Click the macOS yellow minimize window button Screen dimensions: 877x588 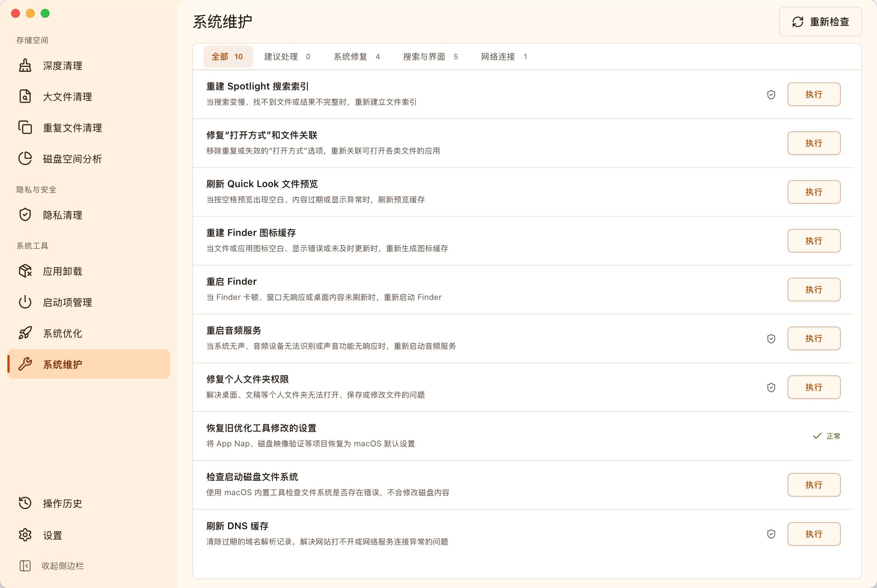point(30,14)
